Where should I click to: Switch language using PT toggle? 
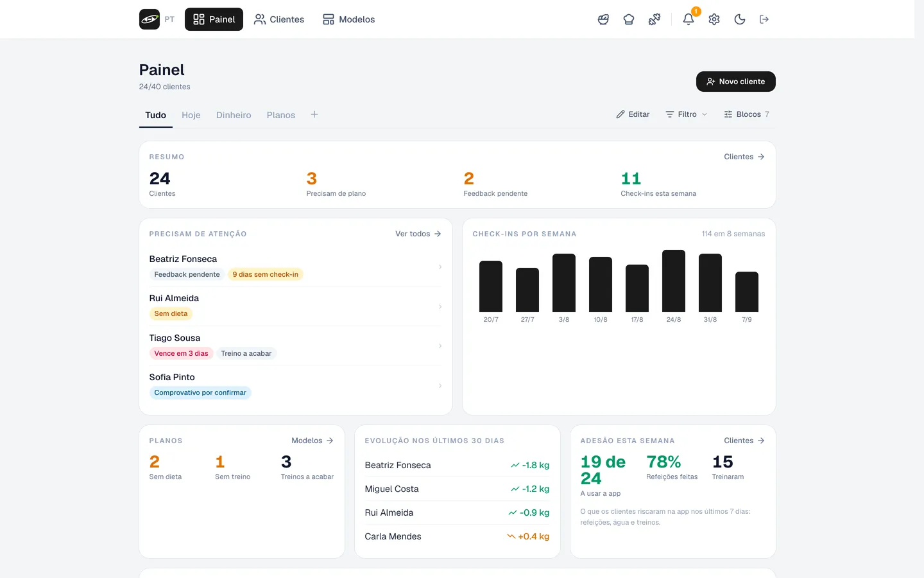[x=169, y=19]
